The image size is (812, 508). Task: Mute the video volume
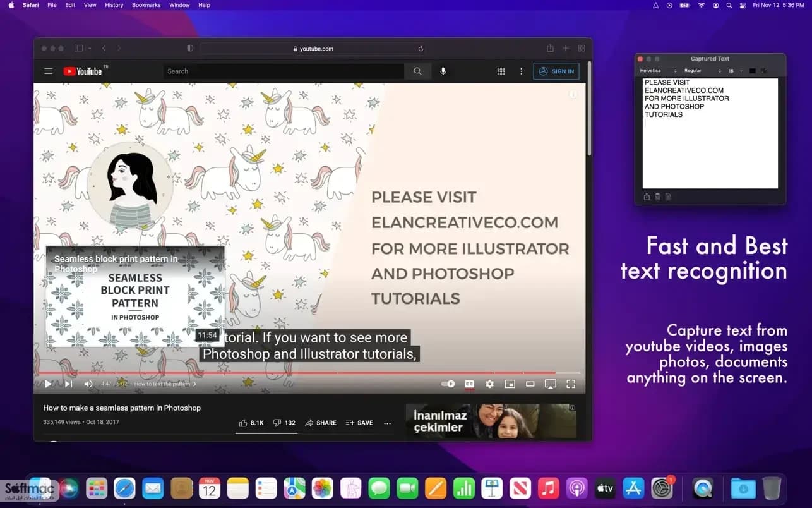click(x=88, y=384)
